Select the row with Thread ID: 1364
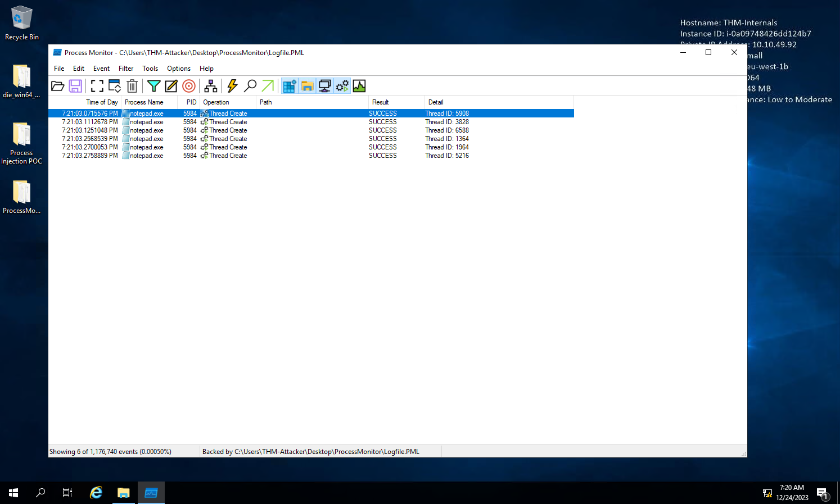Viewport: 840px width, 504px height. click(311, 139)
